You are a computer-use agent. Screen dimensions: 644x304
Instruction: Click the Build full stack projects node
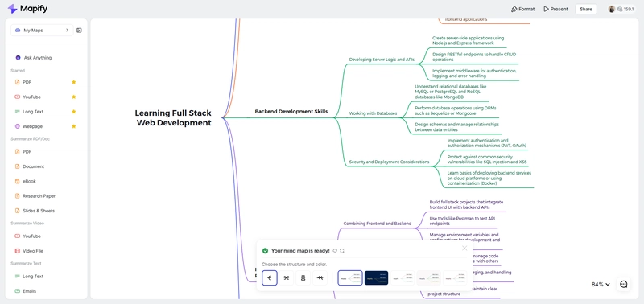coord(466,205)
